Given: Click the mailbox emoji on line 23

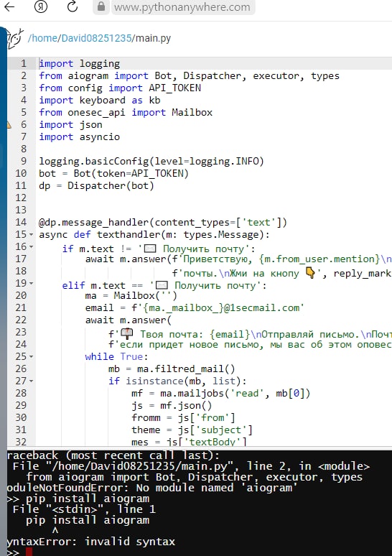Looking at the screenshot, I should (127, 333).
